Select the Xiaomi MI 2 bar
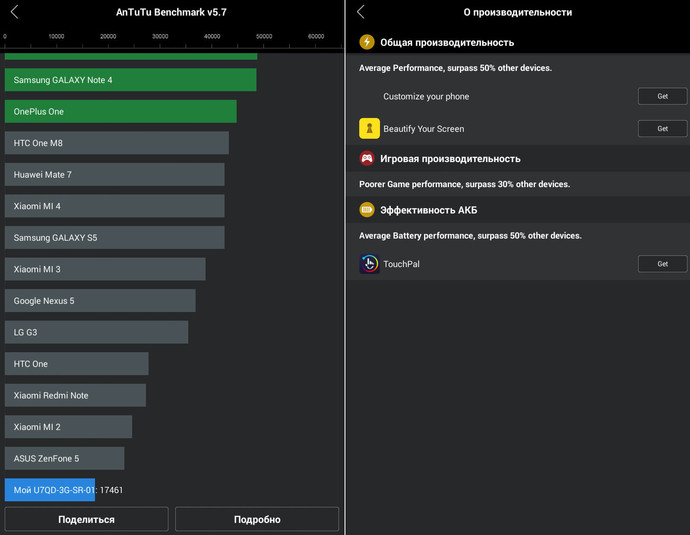 68,427
